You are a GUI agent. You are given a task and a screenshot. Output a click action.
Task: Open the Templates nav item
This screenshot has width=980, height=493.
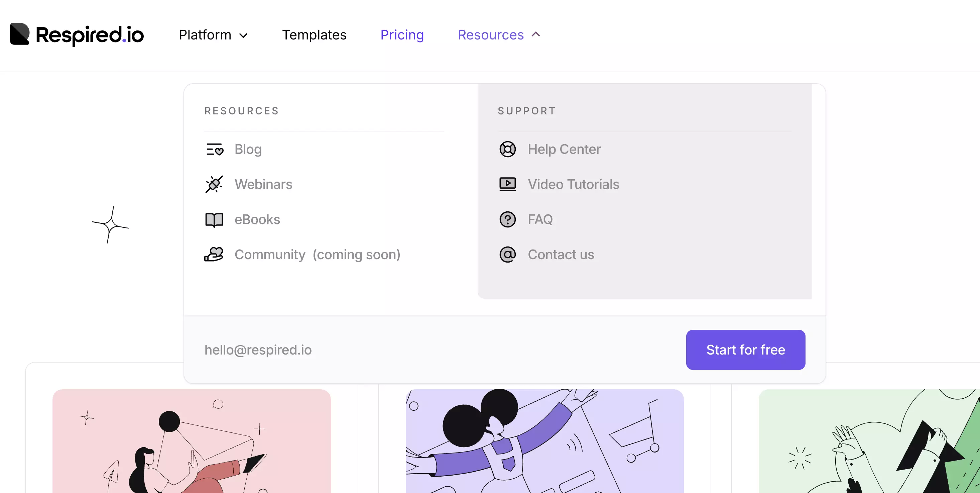pyautogui.click(x=314, y=35)
